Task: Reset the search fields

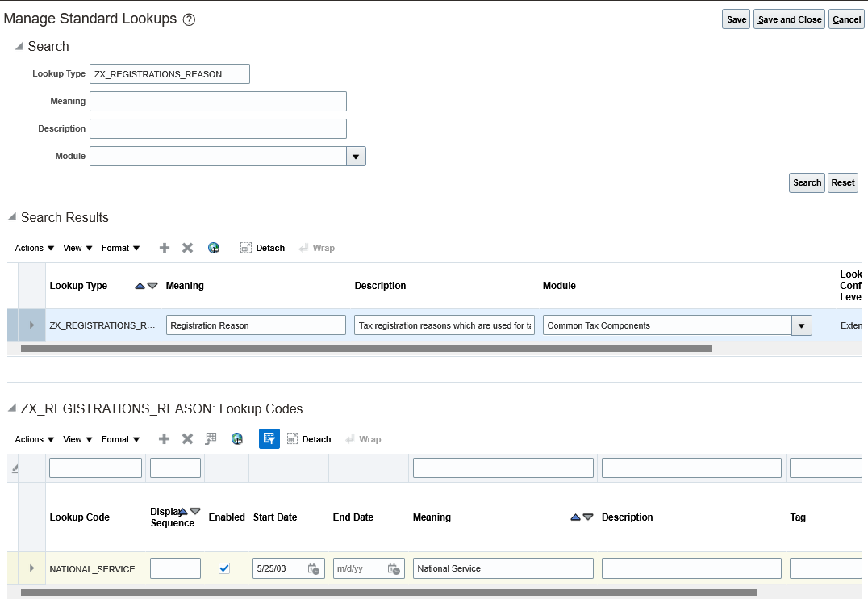Action: click(x=842, y=183)
